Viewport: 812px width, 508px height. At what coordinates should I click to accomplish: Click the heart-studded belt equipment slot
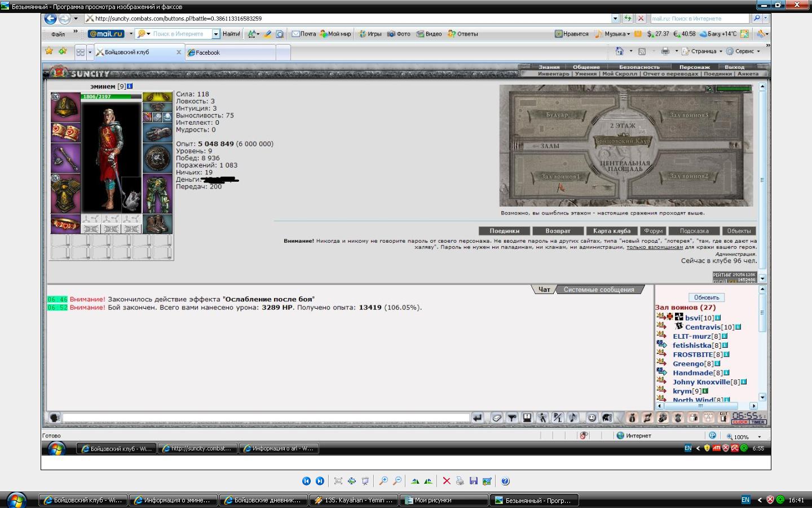[x=65, y=224]
